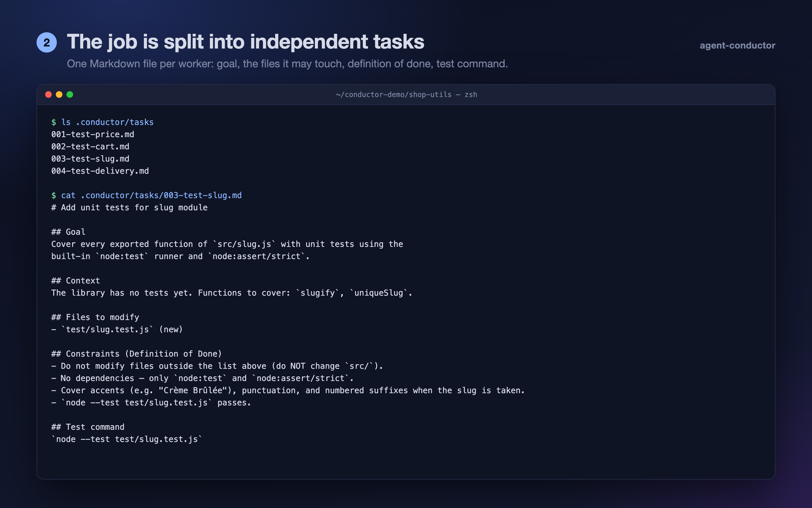This screenshot has height=508, width=812.
Task: Click the '`node --test test/slug.test.js` passes.' line
Action: [151, 403]
